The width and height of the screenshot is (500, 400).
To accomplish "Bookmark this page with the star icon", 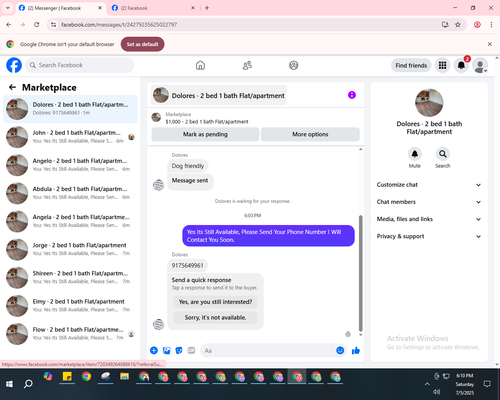I will click(x=458, y=25).
